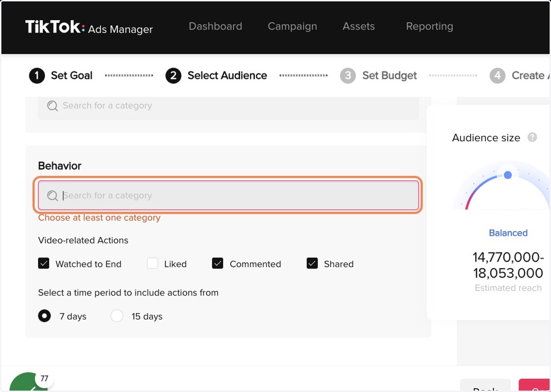Click the red continue button
The width and height of the screenshot is (551, 392).
coord(535,385)
